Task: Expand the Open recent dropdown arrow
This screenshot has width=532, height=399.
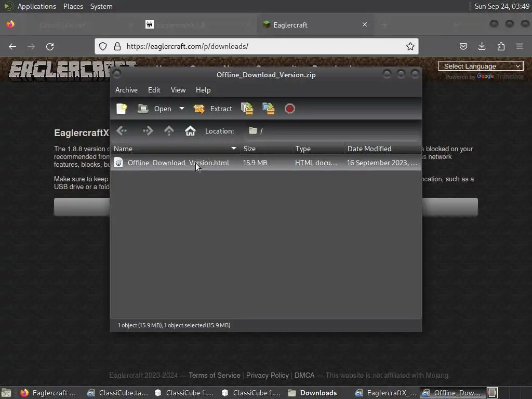Action: point(182,109)
